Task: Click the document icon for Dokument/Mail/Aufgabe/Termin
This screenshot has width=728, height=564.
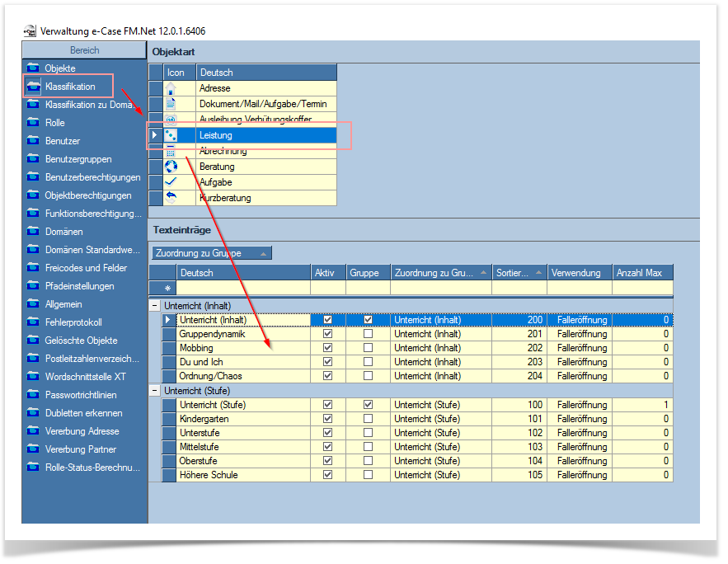Action: [171, 104]
